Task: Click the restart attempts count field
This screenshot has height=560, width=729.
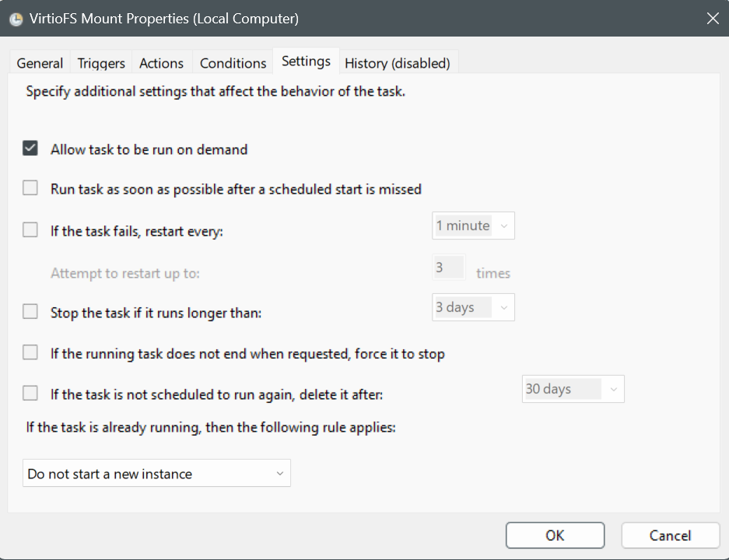Action: pyautogui.click(x=449, y=268)
